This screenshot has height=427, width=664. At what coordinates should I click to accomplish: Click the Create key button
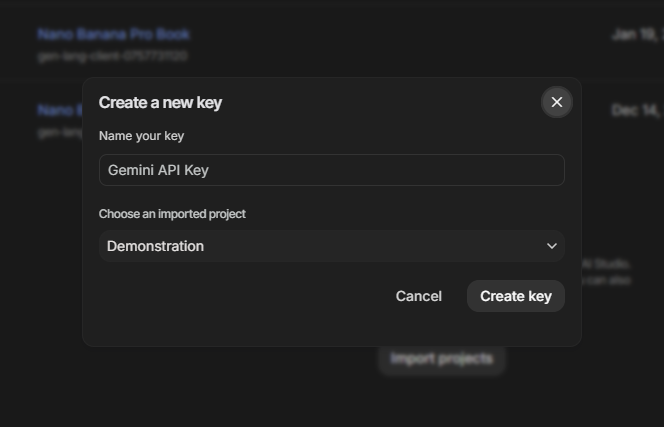pyautogui.click(x=515, y=296)
